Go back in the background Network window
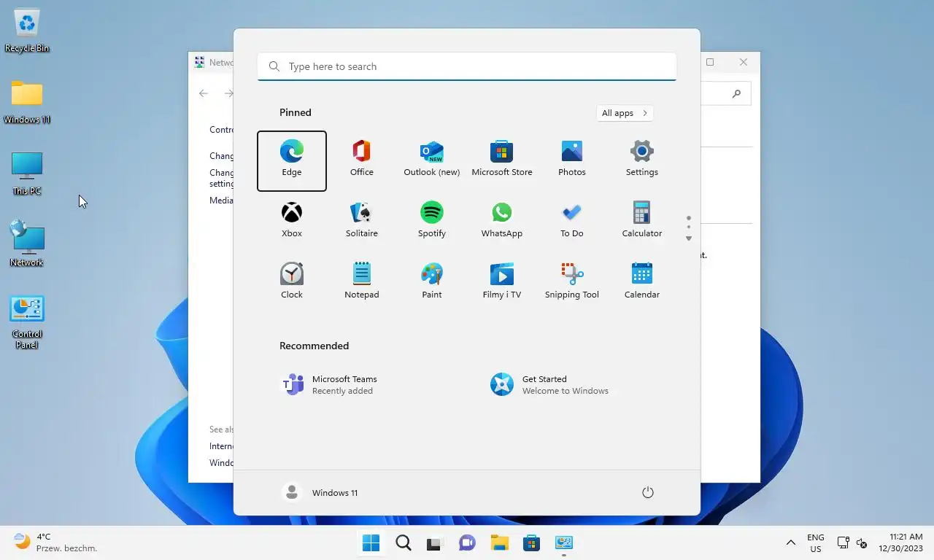The height and width of the screenshot is (560, 934). click(204, 93)
